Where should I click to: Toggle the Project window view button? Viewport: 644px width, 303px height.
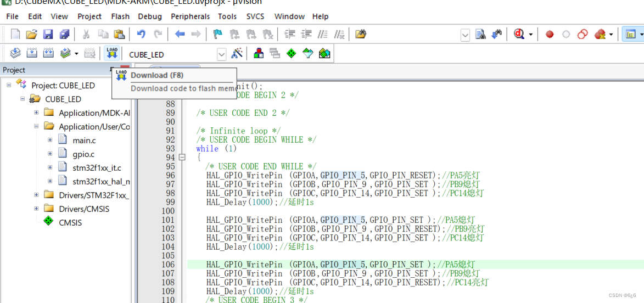click(631, 35)
